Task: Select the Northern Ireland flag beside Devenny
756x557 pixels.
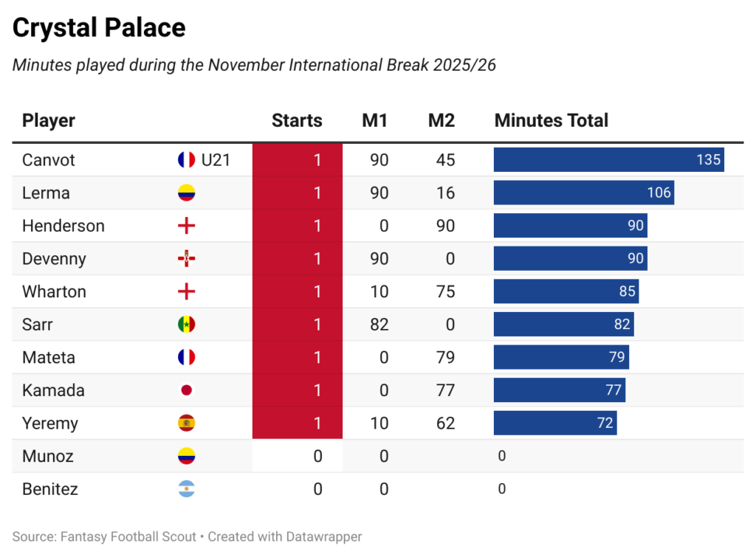Action: click(186, 259)
